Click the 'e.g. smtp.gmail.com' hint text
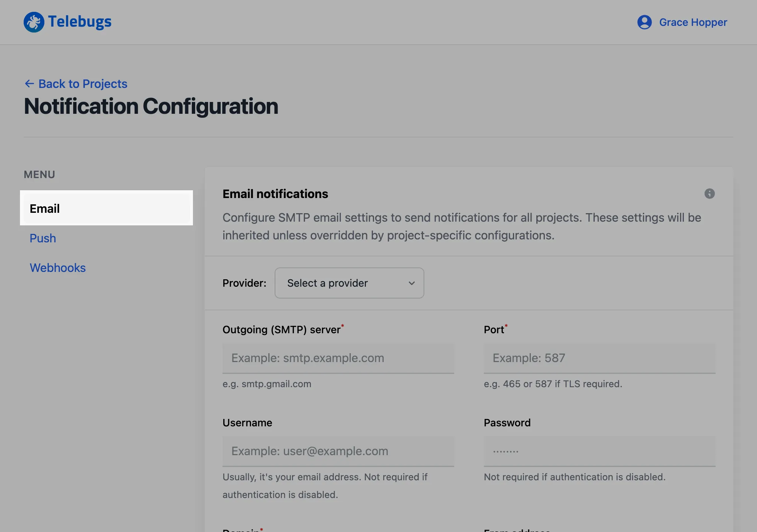The image size is (757, 532). click(267, 384)
